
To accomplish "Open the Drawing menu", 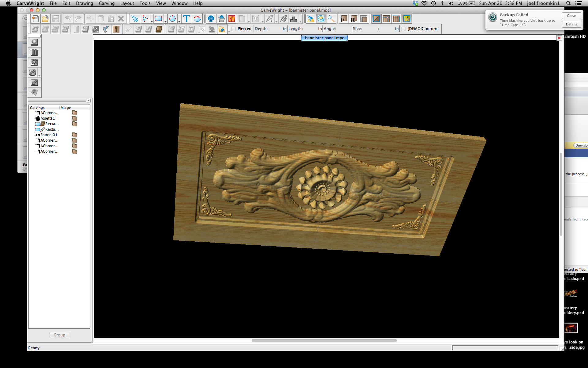I will click(85, 3).
